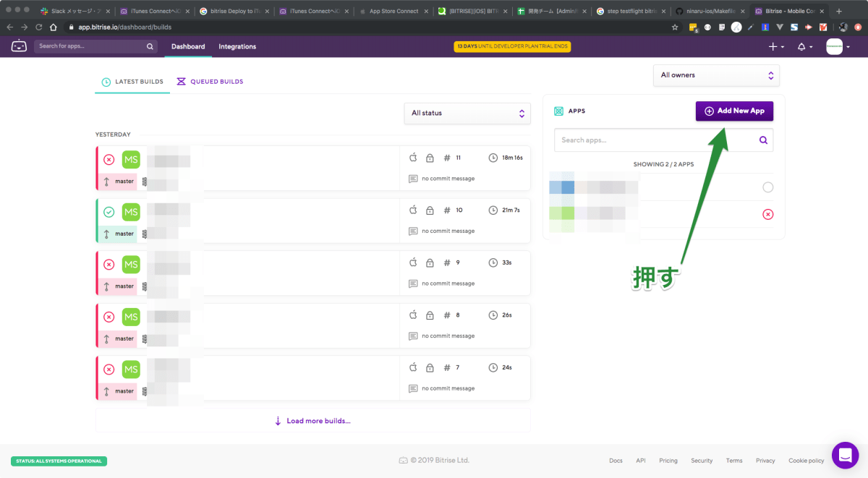Click Apple platform icon on build 11
Viewport: 868px width, 478px height.
(x=414, y=158)
